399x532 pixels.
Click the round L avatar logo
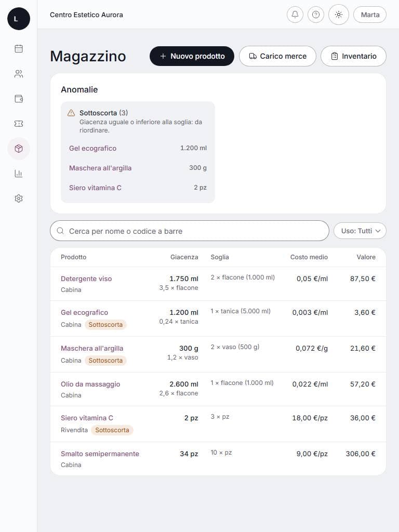pyautogui.click(x=19, y=19)
